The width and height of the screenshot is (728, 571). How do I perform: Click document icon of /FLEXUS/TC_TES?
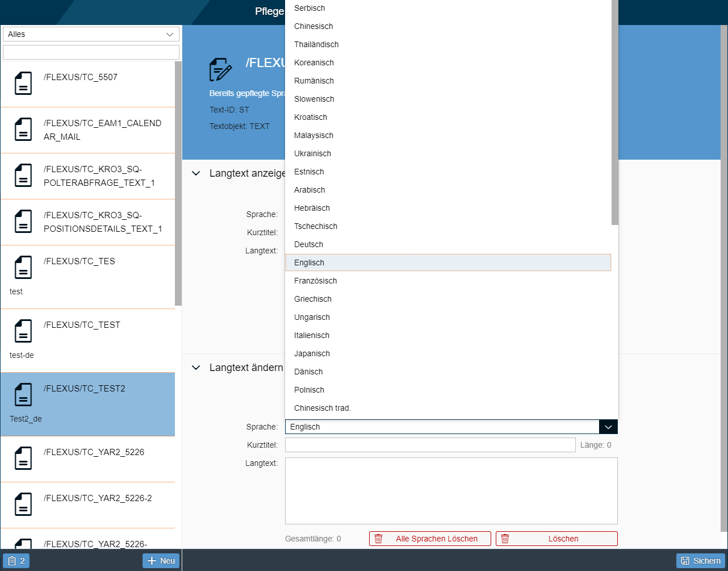(23, 267)
